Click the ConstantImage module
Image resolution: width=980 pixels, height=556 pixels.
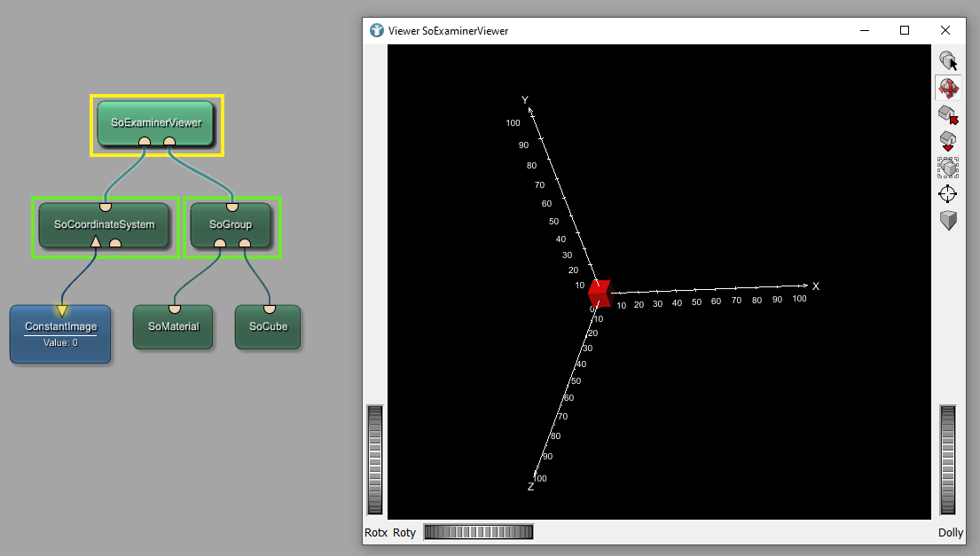tap(60, 335)
